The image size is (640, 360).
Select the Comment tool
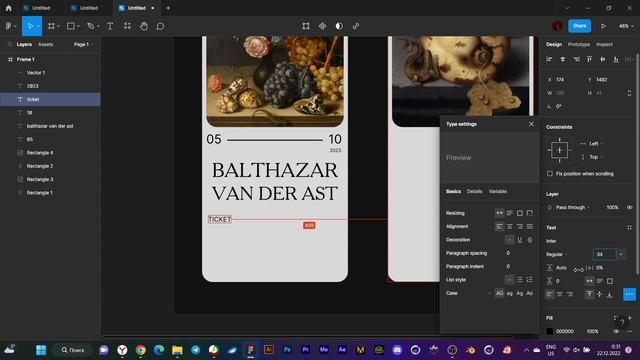(x=160, y=26)
